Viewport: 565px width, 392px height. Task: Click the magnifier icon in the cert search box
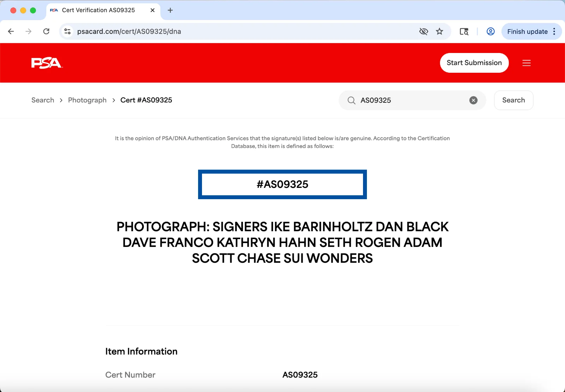(351, 100)
